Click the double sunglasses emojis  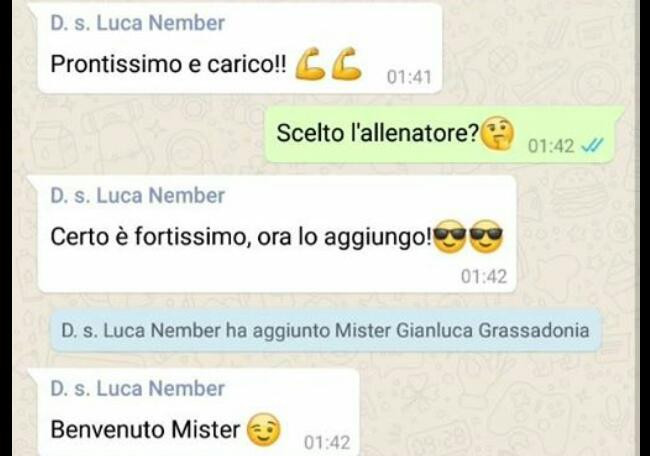pos(468,237)
